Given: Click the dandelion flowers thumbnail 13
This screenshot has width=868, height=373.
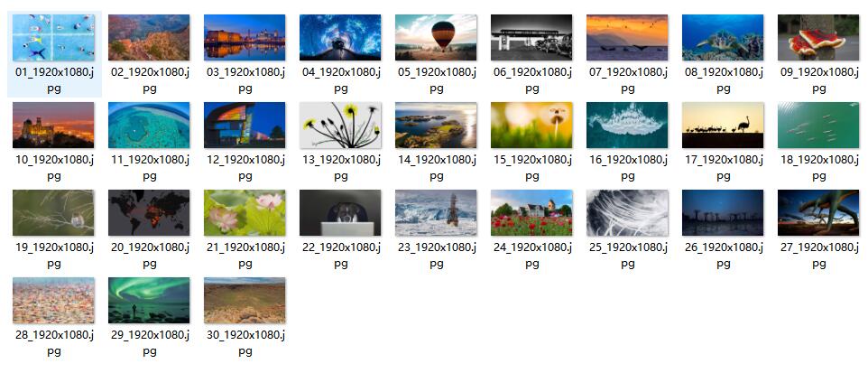Looking at the screenshot, I should [x=340, y=126].
